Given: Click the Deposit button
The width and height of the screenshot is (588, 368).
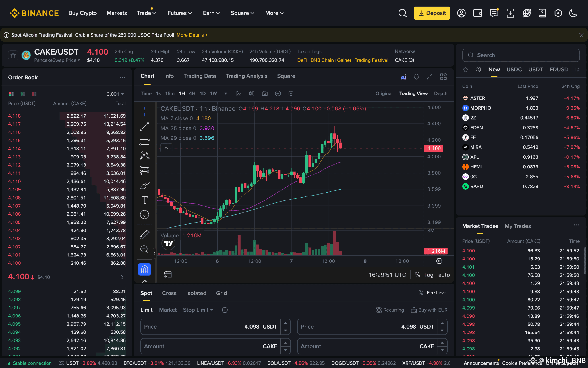Looking at the screenshot, I should pyautogui.click(x=432, y=13).
